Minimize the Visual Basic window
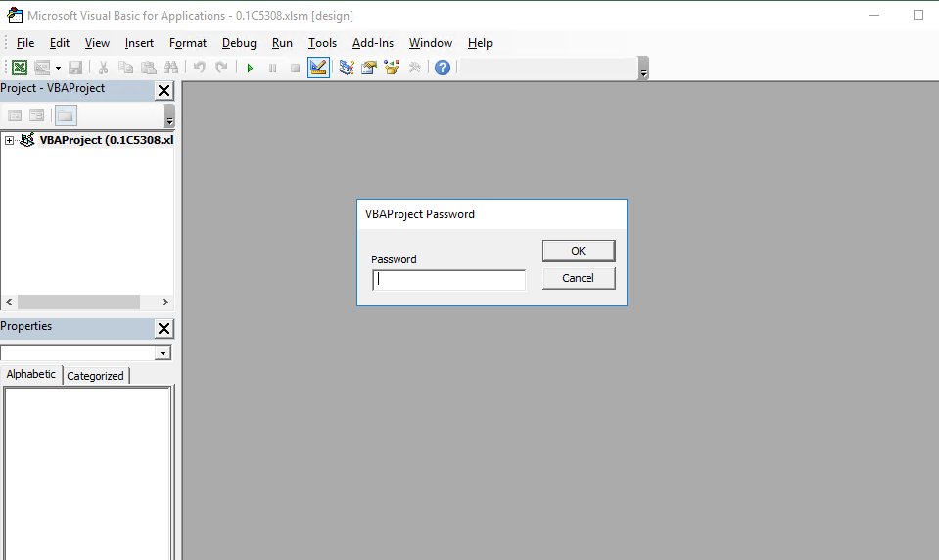 click(x=874, y=15)
